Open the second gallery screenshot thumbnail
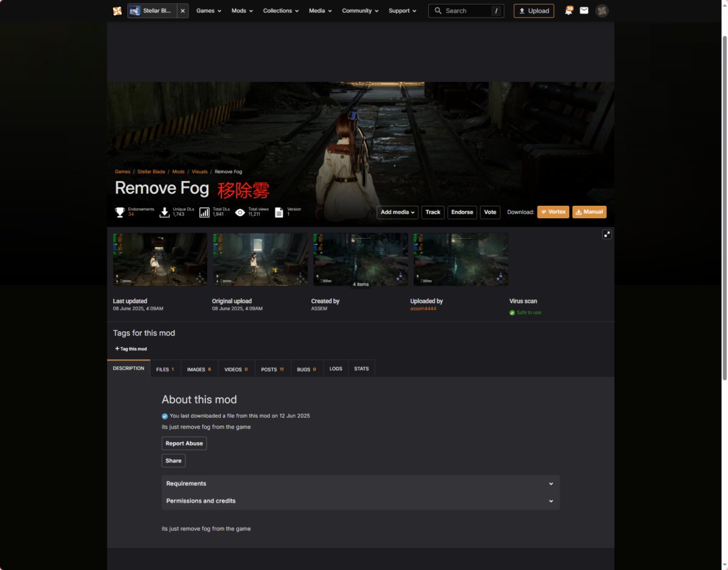 pyautogui.click(x=260, y=259)
